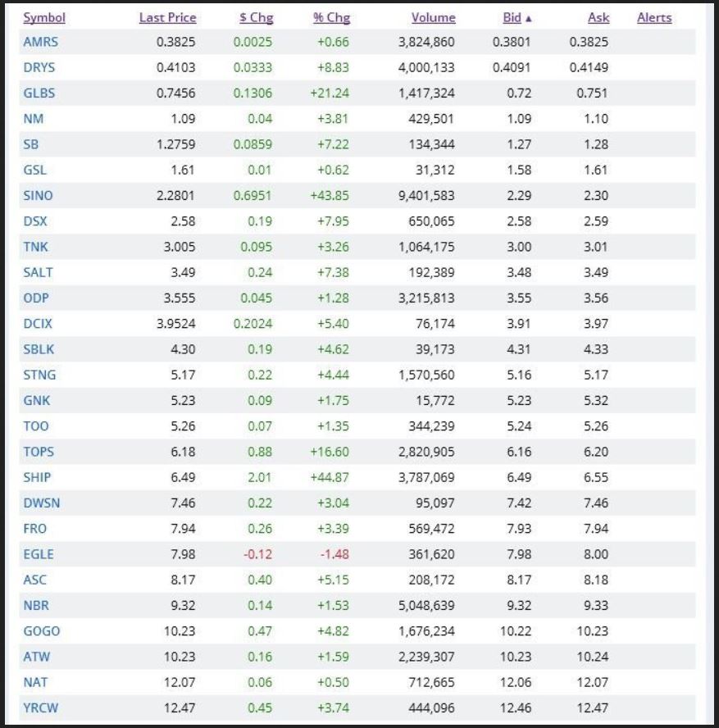719x728 pixels.
Task: Sort the table by the Symbol column
Action: [44, 18]
